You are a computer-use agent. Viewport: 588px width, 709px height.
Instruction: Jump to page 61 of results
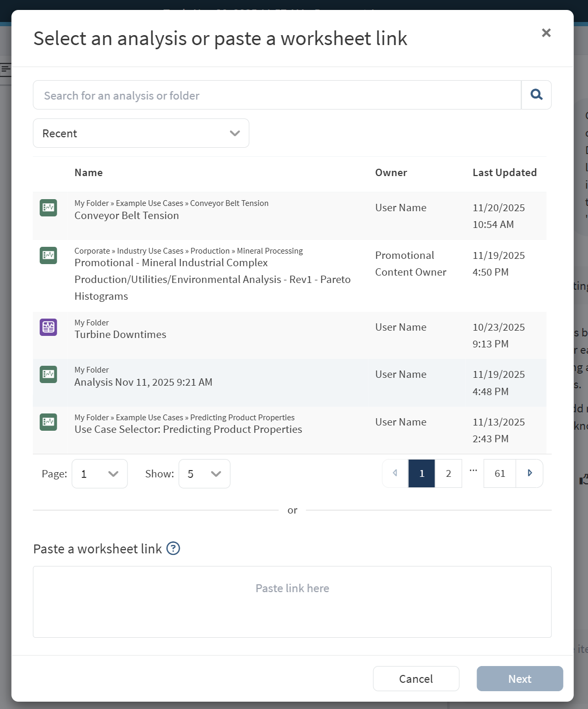click(500, 474)
